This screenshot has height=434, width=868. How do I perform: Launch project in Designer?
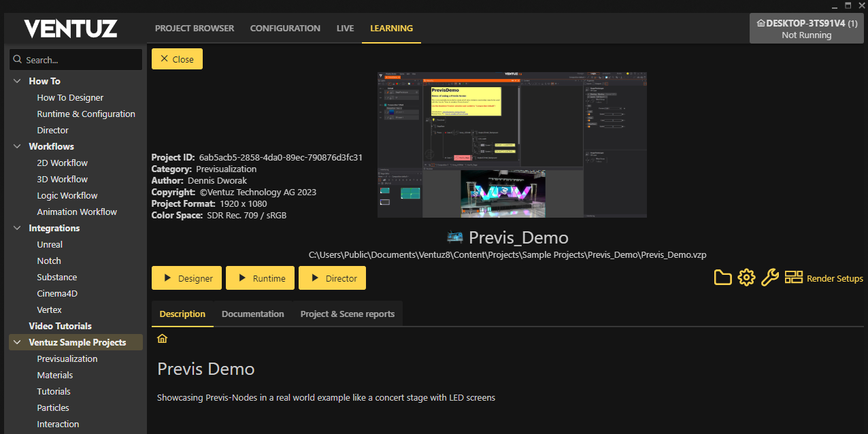[x=186, y=278]
